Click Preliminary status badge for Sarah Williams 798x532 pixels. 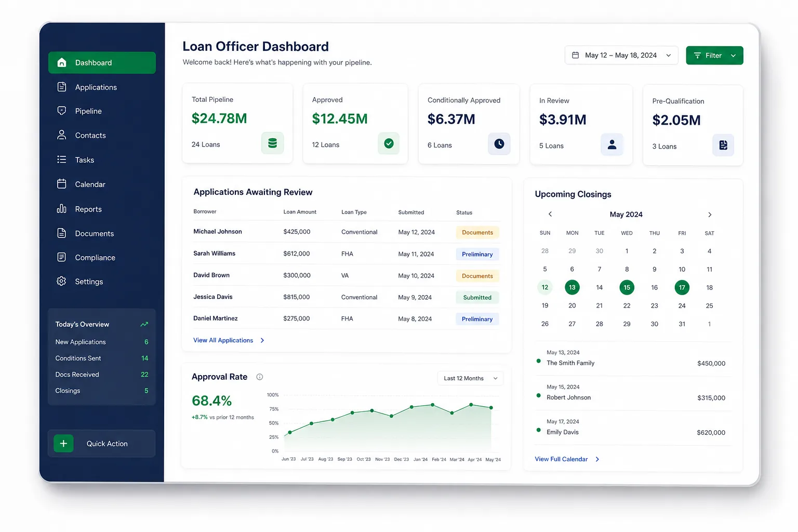[477, 254]
